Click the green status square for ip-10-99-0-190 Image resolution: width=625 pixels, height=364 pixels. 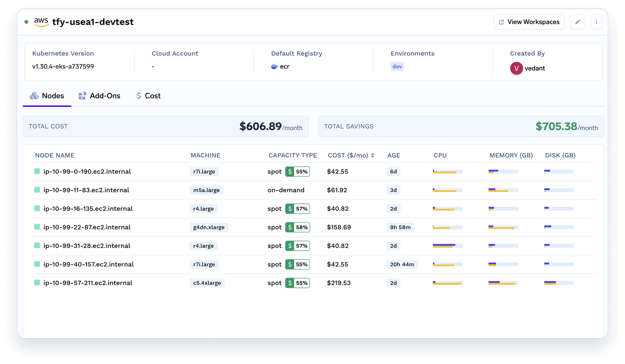coord(37,171)
